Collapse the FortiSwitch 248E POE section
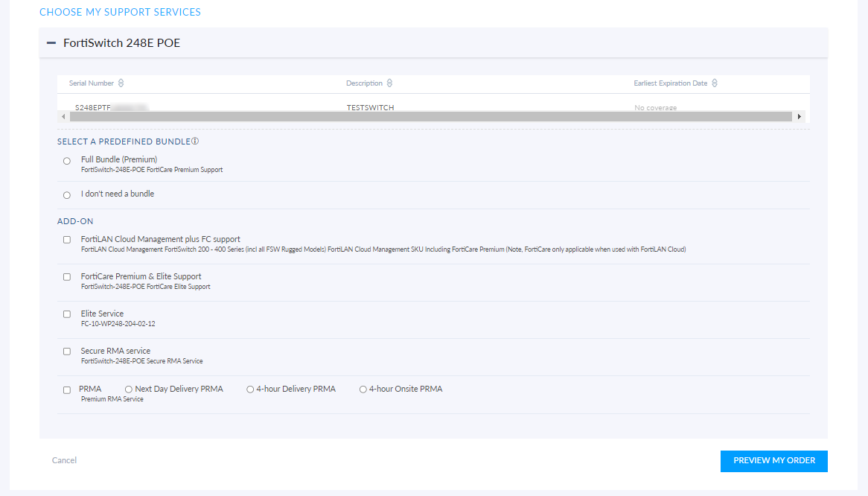868x496 pixels. click(52, 42)
